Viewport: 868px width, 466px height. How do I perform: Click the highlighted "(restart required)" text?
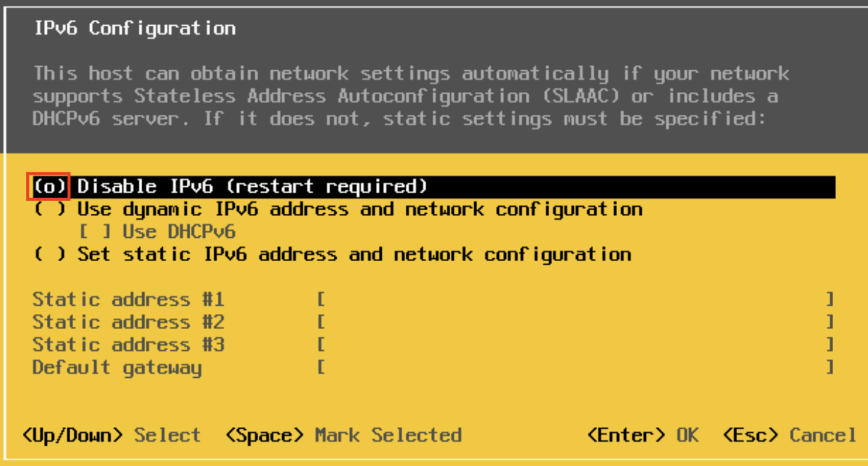coord(327,187)
